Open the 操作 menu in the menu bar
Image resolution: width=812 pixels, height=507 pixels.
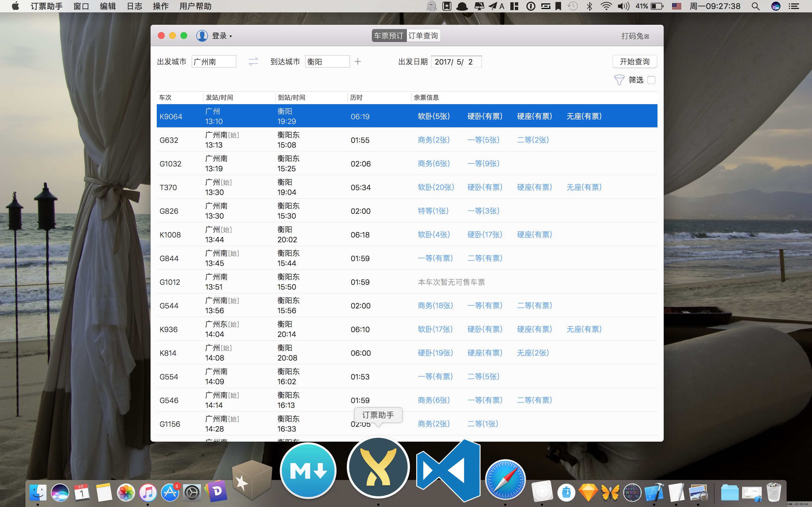tap(160, 6)
